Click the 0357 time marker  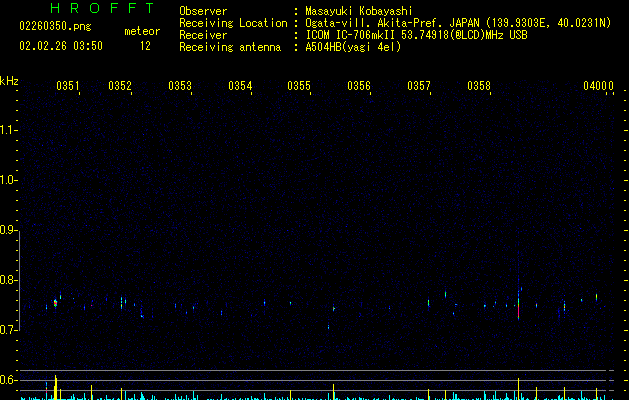419,86
